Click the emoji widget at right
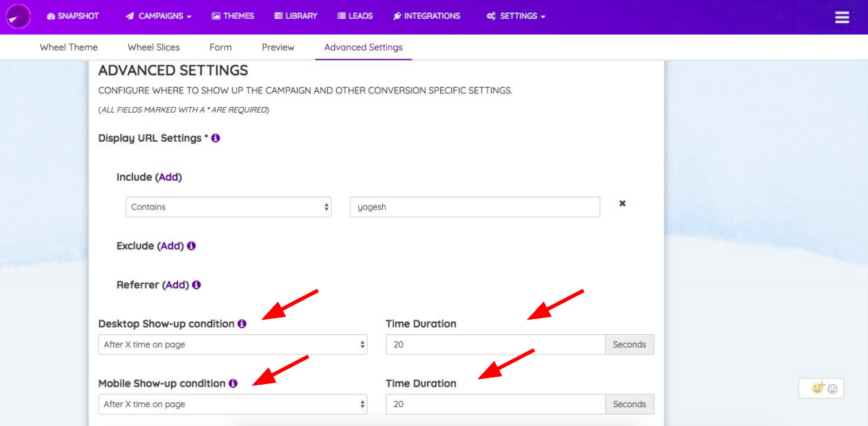 pyautogui.click(x=822, y=388)
